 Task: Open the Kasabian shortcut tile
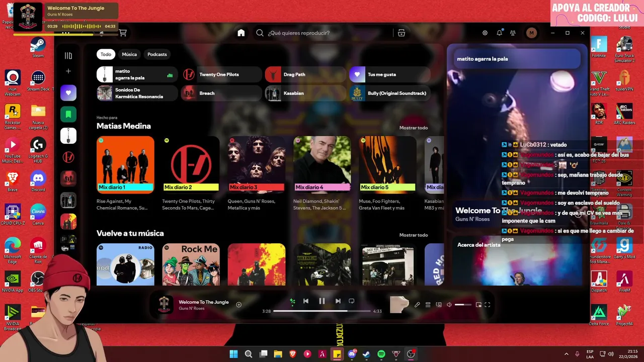(x=305, y=93)
